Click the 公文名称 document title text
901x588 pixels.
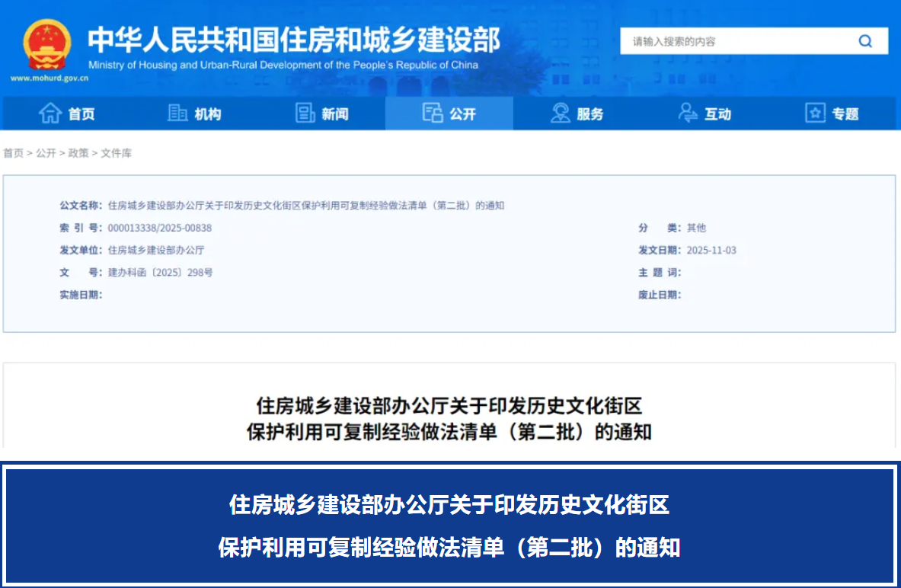pyautogui.click(x=306, y=206)
